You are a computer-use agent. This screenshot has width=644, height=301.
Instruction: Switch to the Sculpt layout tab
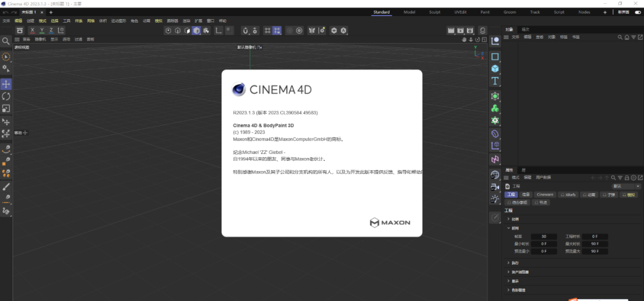point(435,12)
